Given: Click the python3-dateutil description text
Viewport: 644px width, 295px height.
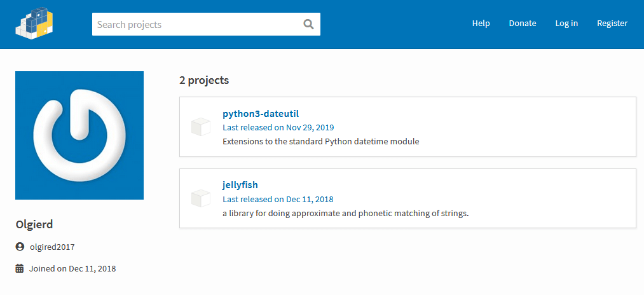Looking at the screenshot, I should coord(320,141).
